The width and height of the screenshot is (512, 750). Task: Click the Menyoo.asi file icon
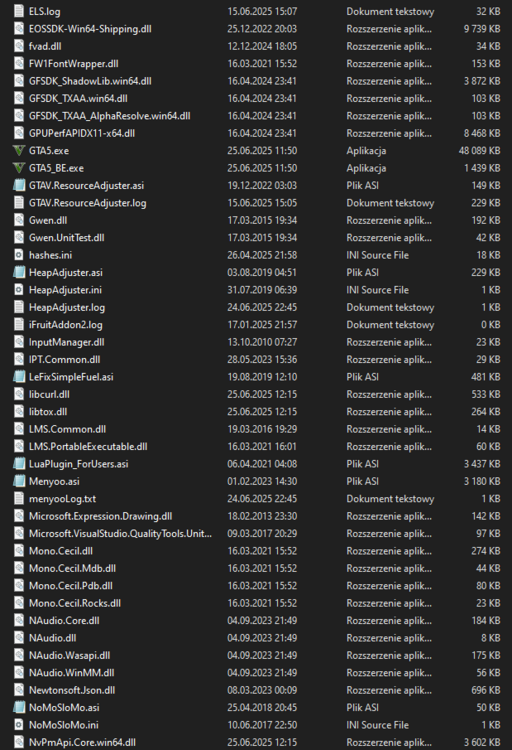[19, 481]
